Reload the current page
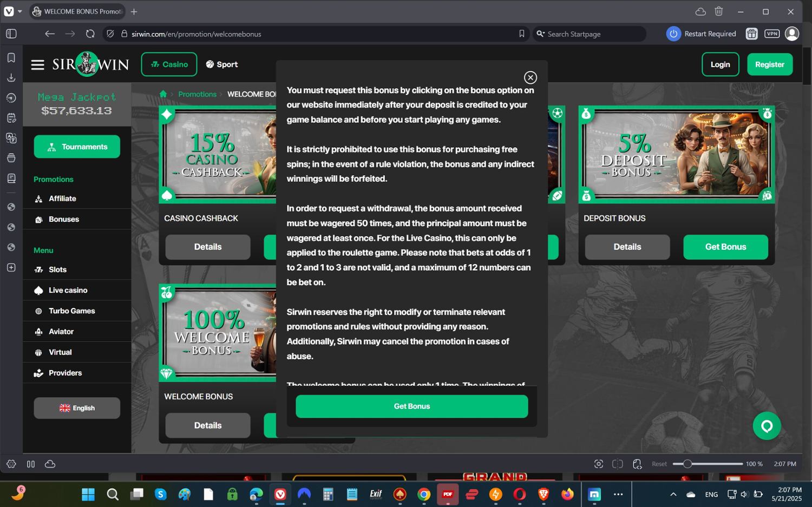 coord(90,34)
